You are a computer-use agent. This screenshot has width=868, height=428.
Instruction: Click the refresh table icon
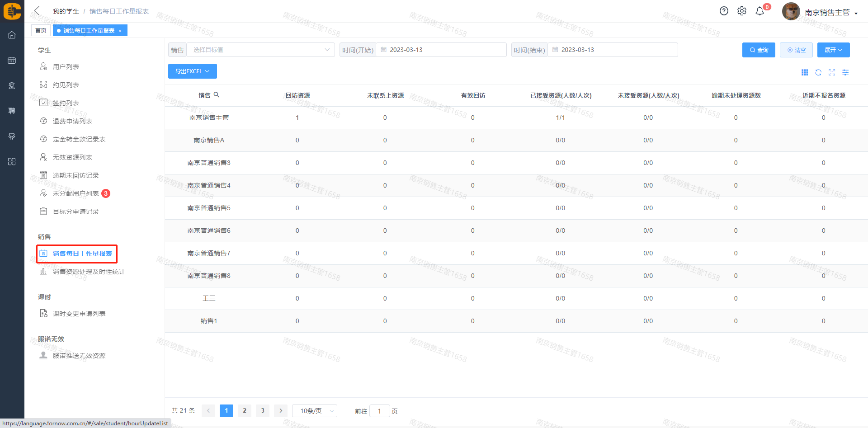tap(818, 72)
